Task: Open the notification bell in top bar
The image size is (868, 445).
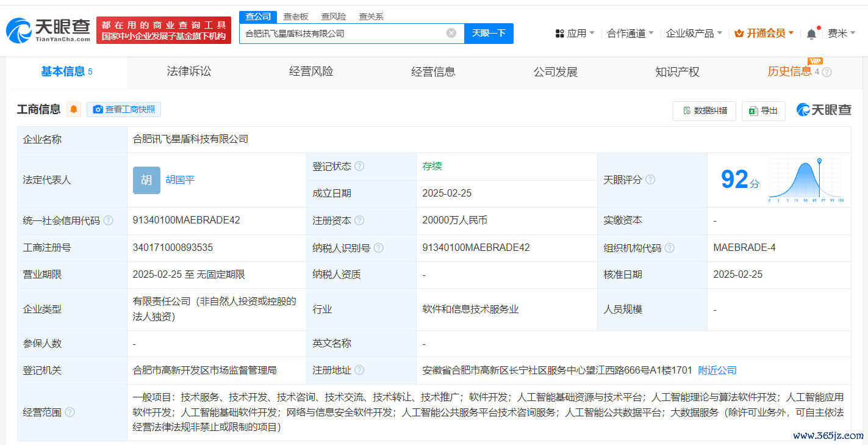Action: (811, 34)
